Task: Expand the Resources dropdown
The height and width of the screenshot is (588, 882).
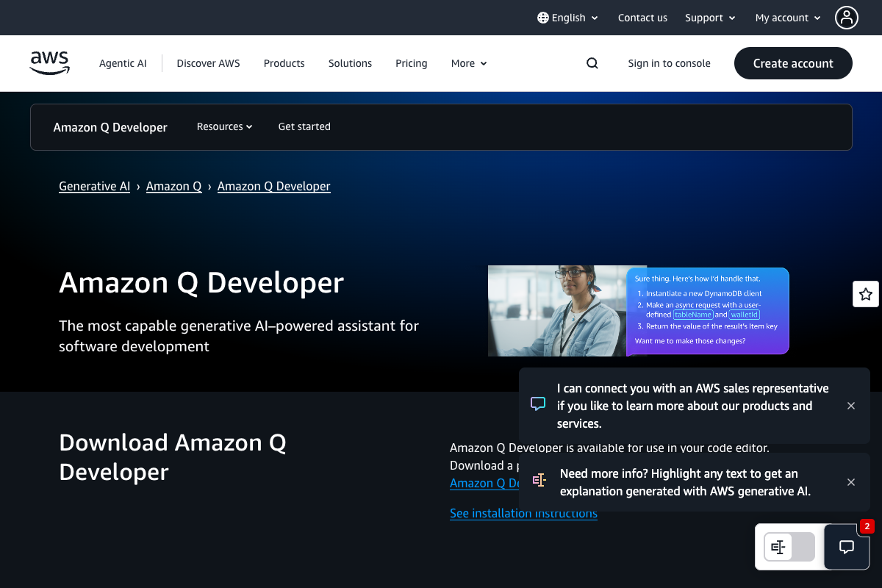Action: [x=224, y=126]
